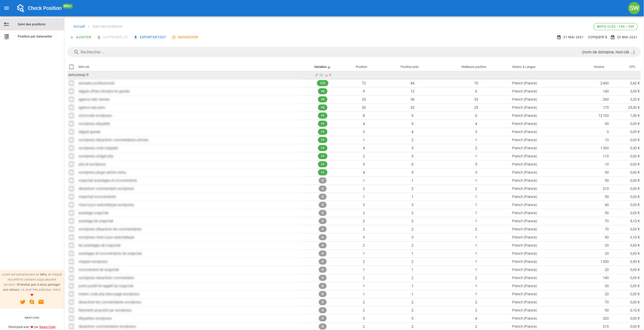The width and height of the screenshot is (644, 330).
Task: Click the trash icon next to Supprimer
Action: pyautogui.click(x=99, y=37)
